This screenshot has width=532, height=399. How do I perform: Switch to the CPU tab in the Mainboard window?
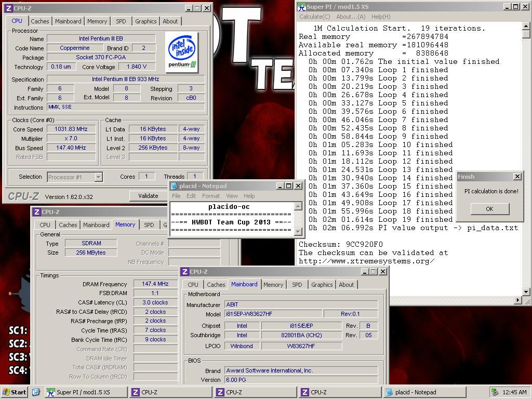[x=193, y=285]
